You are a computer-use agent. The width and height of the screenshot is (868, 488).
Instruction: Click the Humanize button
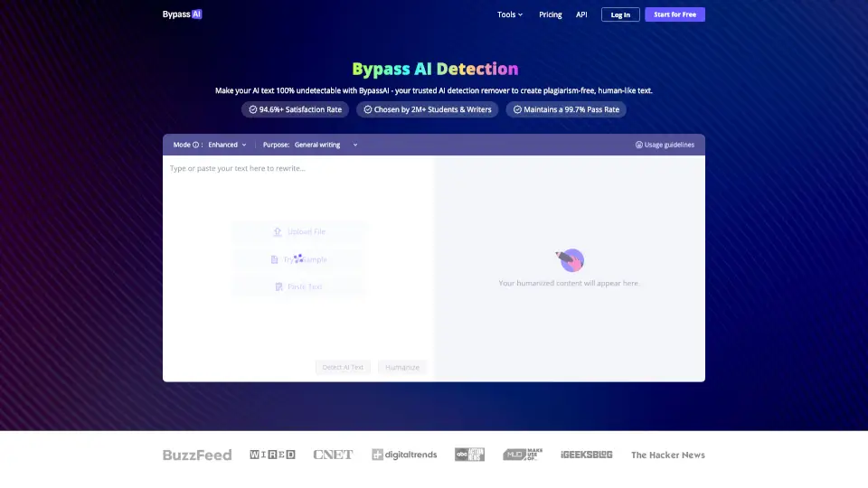401,368
